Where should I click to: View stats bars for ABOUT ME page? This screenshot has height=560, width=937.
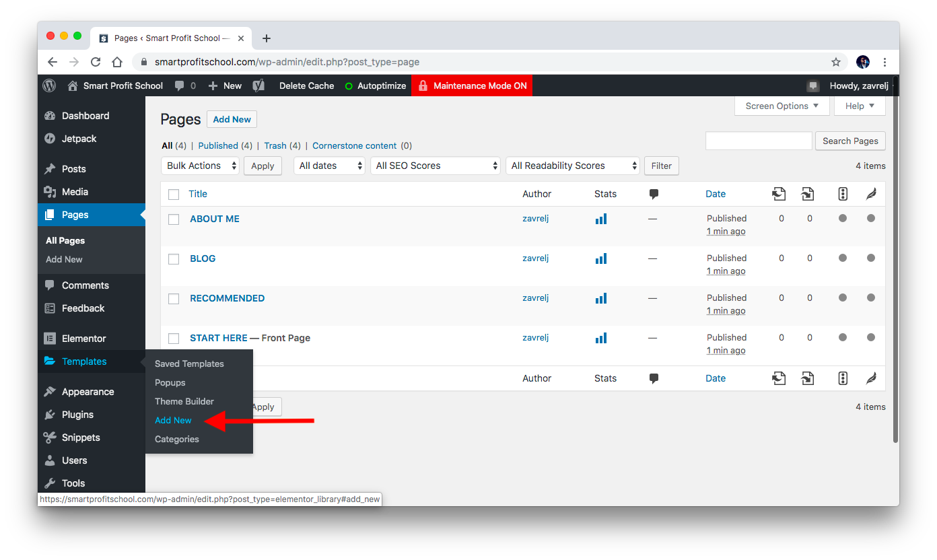601,219
